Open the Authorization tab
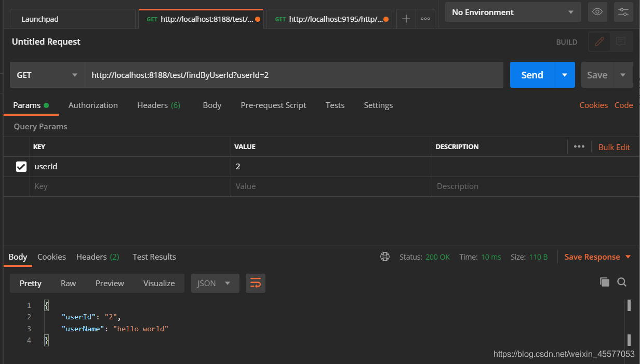 point(93,105)
